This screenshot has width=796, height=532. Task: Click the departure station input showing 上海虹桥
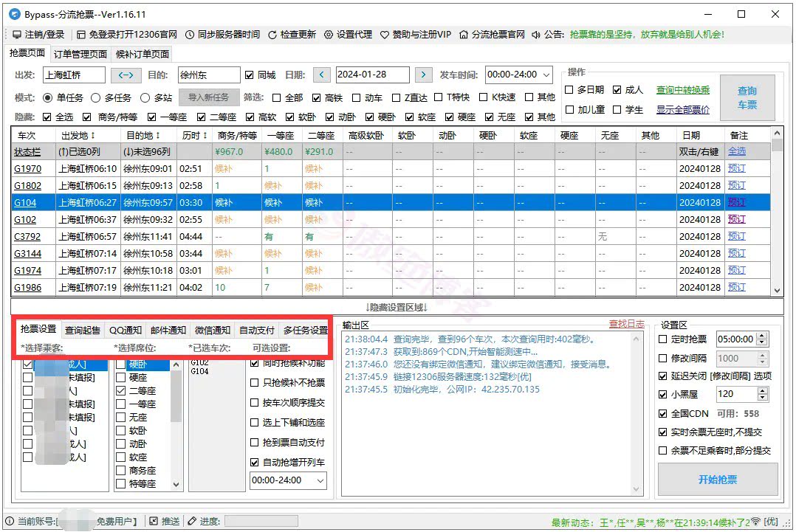click(x=74, y=75)
